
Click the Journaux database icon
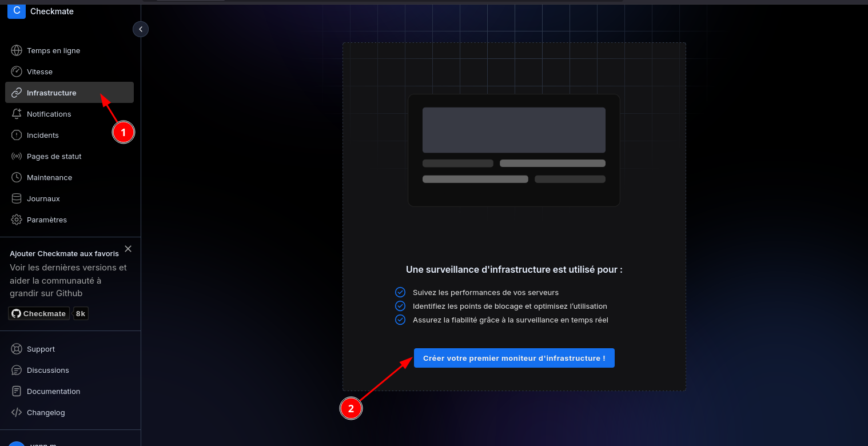tap(17, 198)
